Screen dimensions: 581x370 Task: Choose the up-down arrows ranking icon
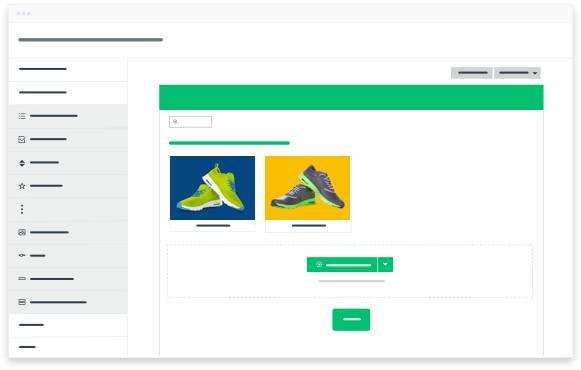click(x=22, y=163)
